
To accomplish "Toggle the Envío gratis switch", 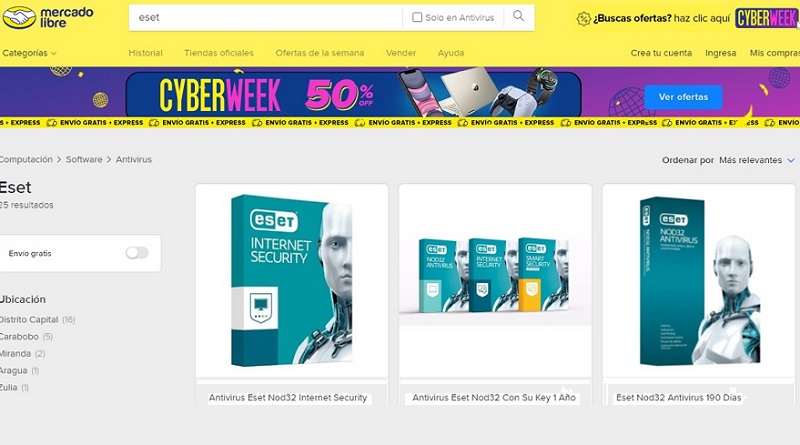I will (x=137, y=253).
